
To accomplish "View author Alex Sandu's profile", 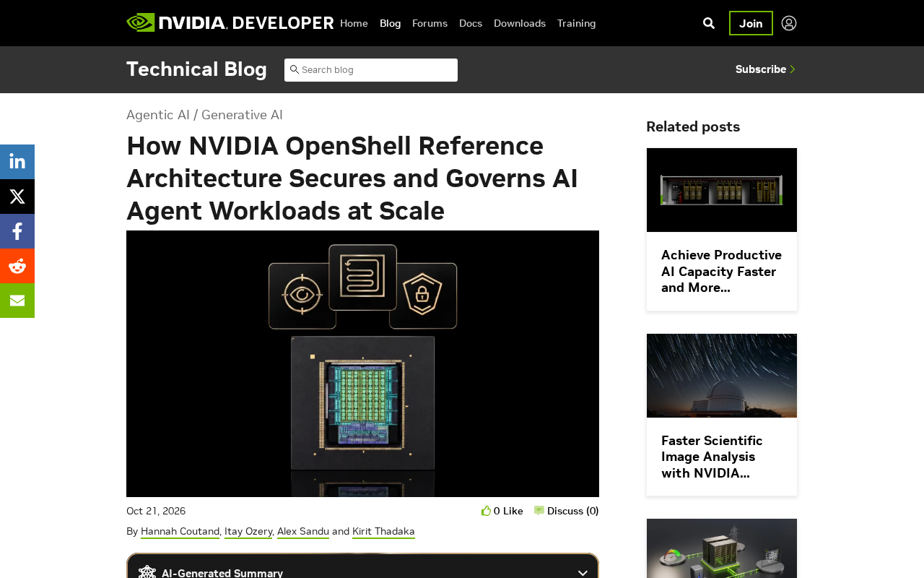I will [303, 532].
